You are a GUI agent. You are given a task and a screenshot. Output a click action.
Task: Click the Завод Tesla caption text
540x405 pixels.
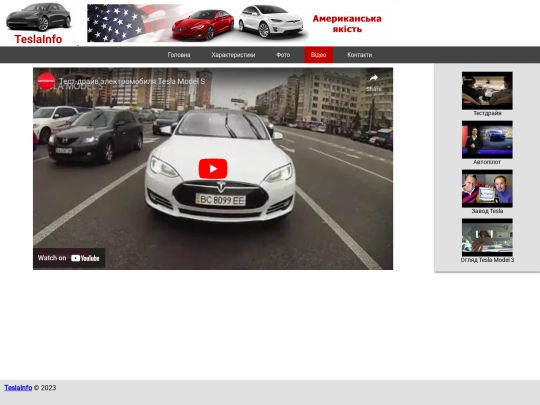487,211
